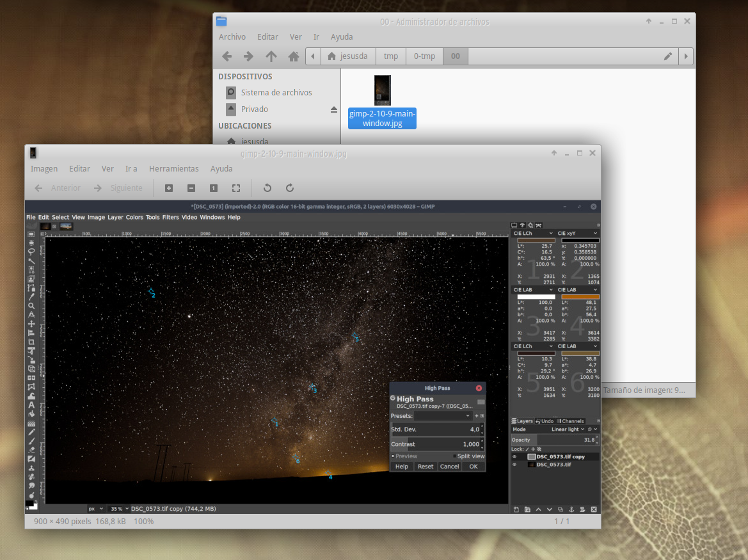This screenshot has width=748, height=560.
Task: Open the Herramientas menu
Action: tap(173, 169)
